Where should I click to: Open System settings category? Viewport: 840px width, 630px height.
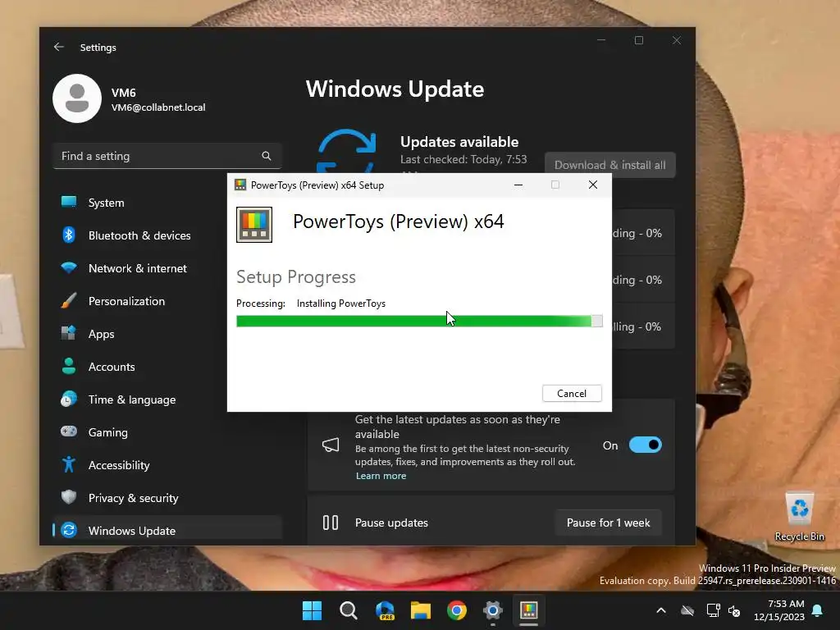coord(167,203)
